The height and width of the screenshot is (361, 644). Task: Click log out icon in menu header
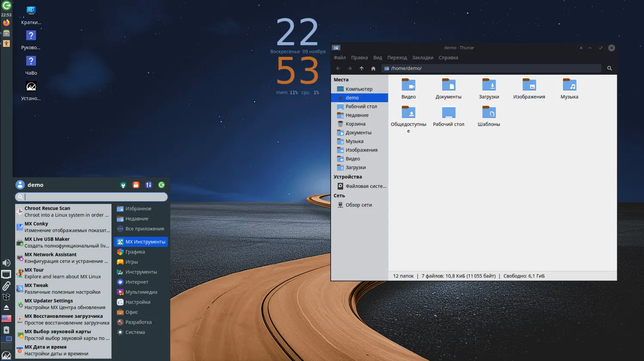click(161, 185)
